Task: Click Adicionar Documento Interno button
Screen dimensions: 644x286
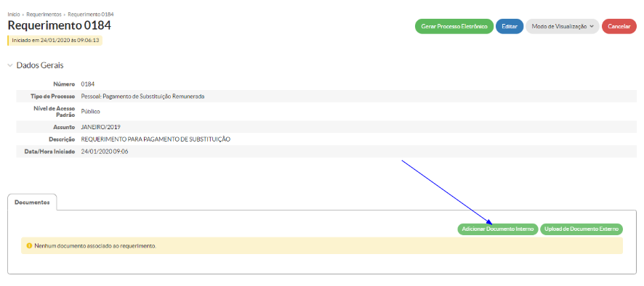Action: pos(497,229)
